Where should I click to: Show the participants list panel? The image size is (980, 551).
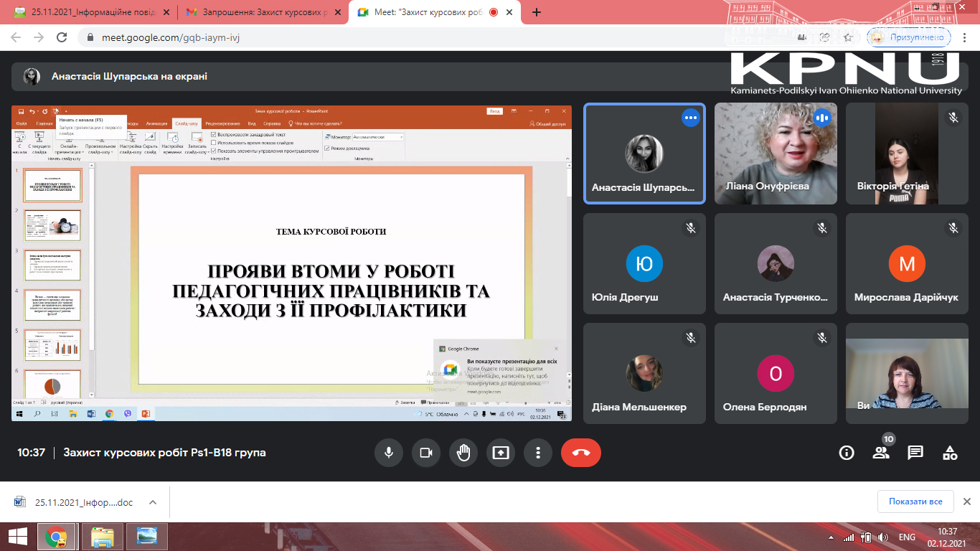click(x=881, y=453)
